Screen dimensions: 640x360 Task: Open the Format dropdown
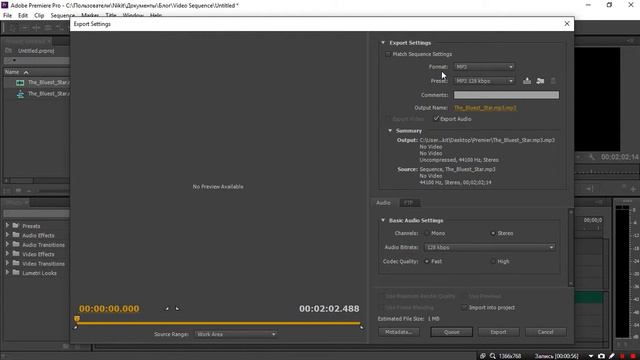coord(484,67)
